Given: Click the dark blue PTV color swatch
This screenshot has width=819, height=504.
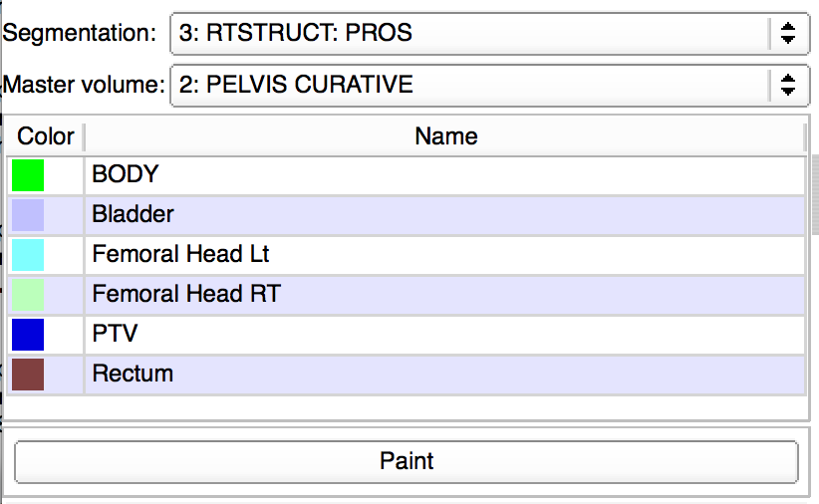Looking at the screenshot, I should 28,335.
